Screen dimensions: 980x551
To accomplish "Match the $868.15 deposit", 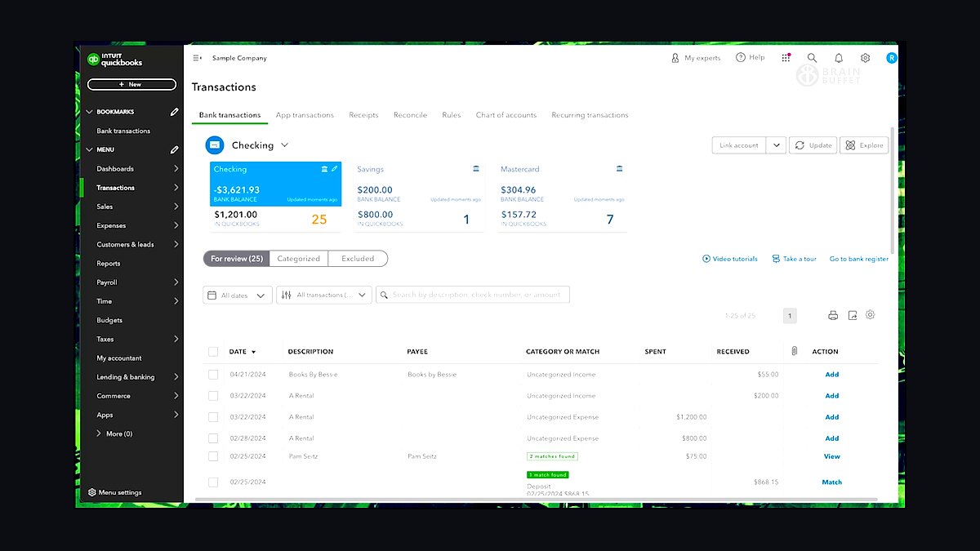I will pyautogui.click(x=832, y=482).
